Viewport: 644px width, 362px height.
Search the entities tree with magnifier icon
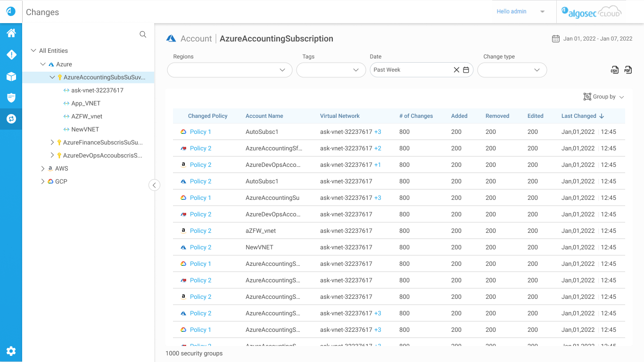(x=143, y=34)
